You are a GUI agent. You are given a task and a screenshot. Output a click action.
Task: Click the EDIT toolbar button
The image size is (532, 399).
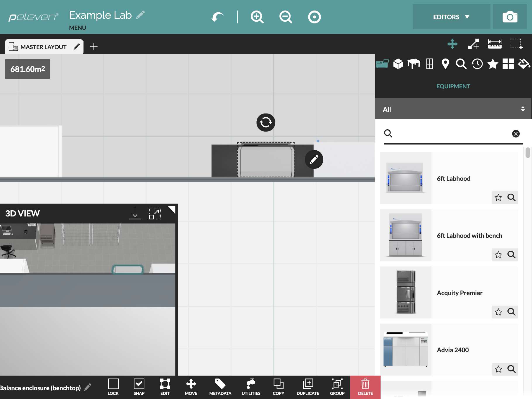pyautogui.click(x=165, y=387)
